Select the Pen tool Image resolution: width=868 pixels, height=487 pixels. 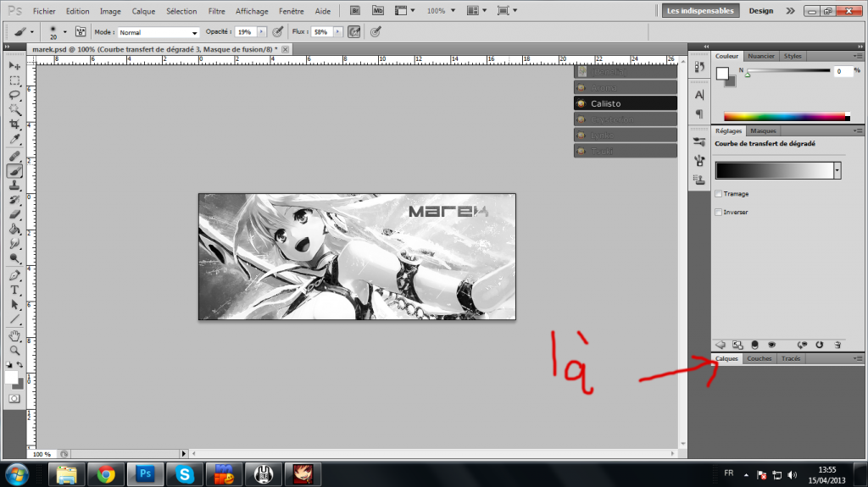pyautogui.click(x=14, y=275)
